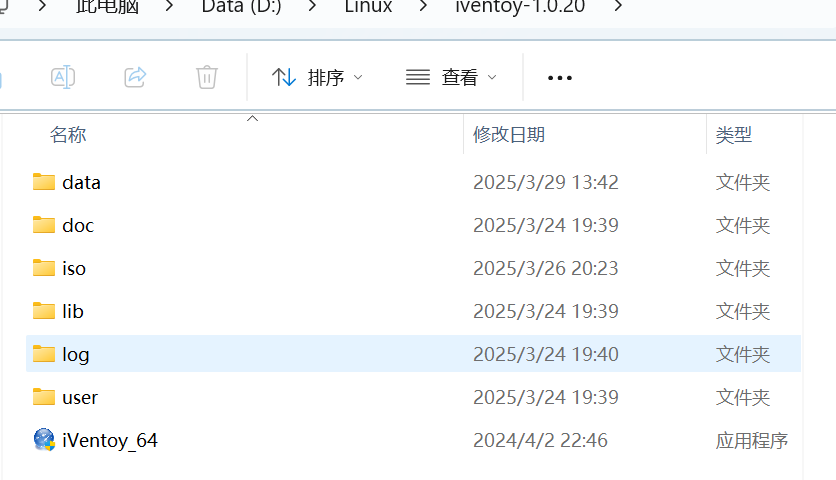This screenshot has width=836, height=480.
Task: Select the user folder
Action: coord(80,397)
